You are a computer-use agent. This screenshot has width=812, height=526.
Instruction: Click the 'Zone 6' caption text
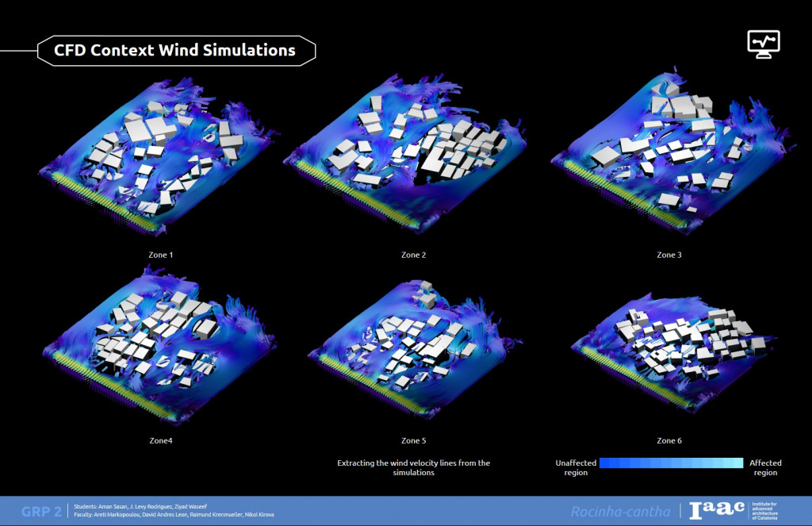pos(669,440)
